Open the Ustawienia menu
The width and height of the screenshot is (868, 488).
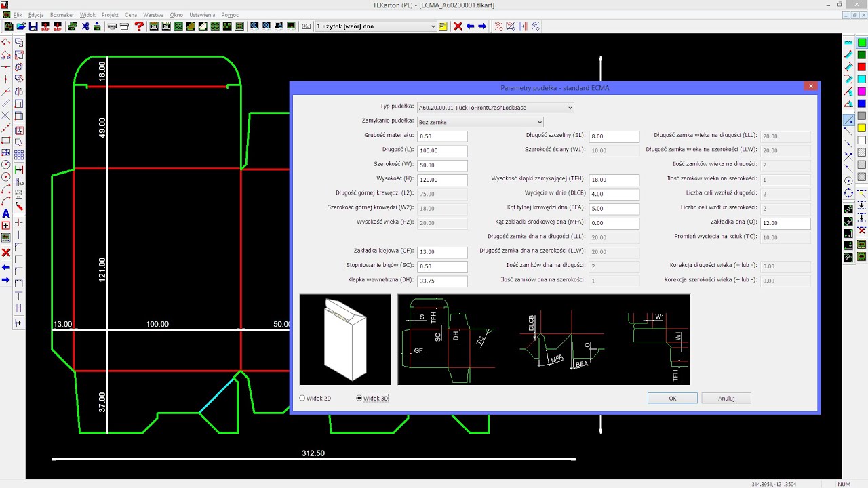point(202,14)
